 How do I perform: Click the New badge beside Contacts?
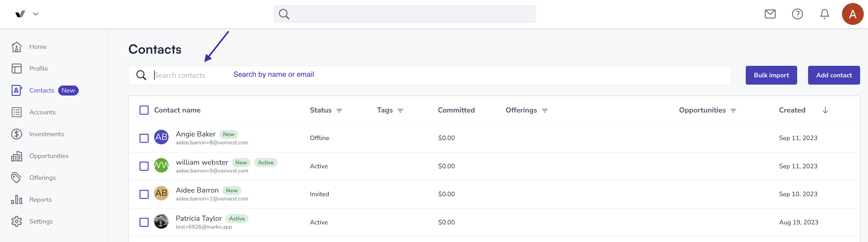[x=68, y=90]
